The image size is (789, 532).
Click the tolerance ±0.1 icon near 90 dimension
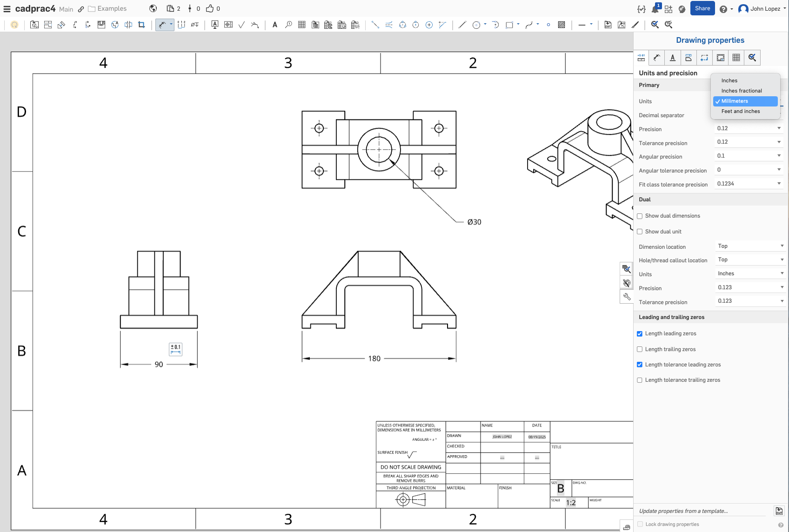pos(176,349)
